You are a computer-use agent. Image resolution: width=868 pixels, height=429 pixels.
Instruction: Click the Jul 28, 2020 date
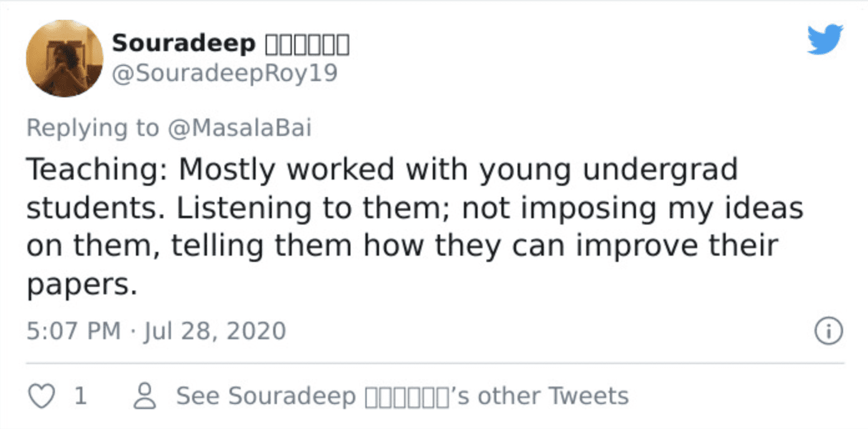tap(215, 330)
